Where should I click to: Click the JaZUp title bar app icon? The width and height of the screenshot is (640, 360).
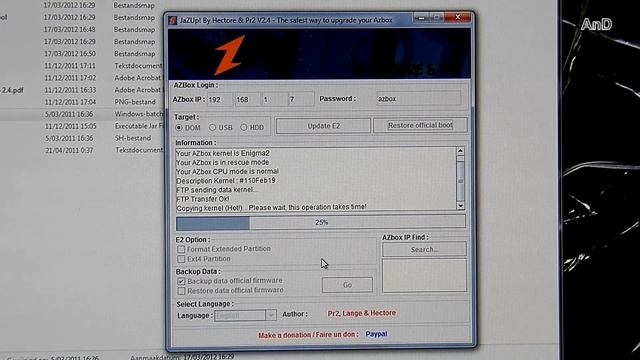click(173, 20)
